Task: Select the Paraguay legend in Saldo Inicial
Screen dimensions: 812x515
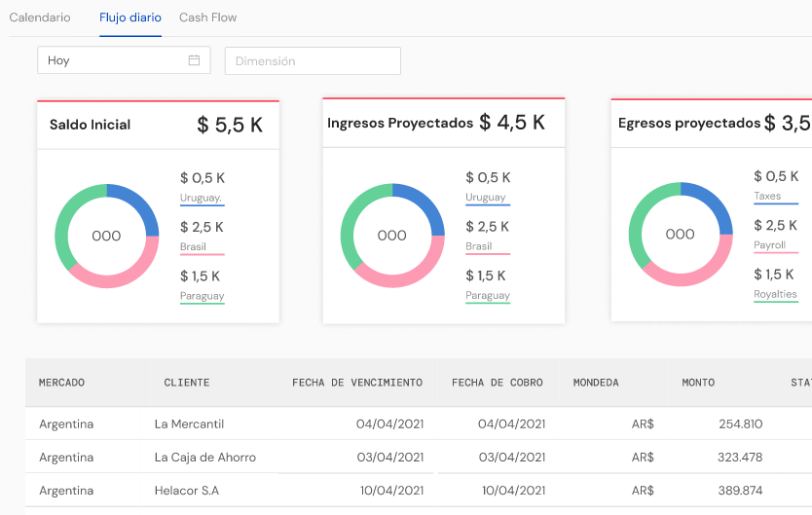Action: coord(202,296)
